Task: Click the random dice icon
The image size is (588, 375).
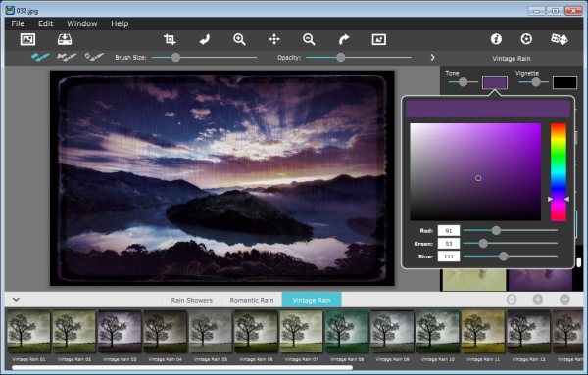Action: pos(560,39)
